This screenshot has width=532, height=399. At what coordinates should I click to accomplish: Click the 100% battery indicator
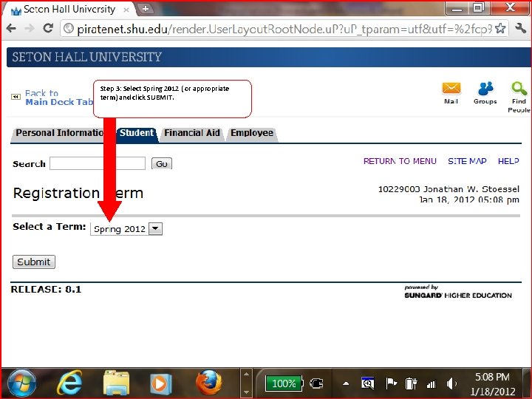pos(284,383)
